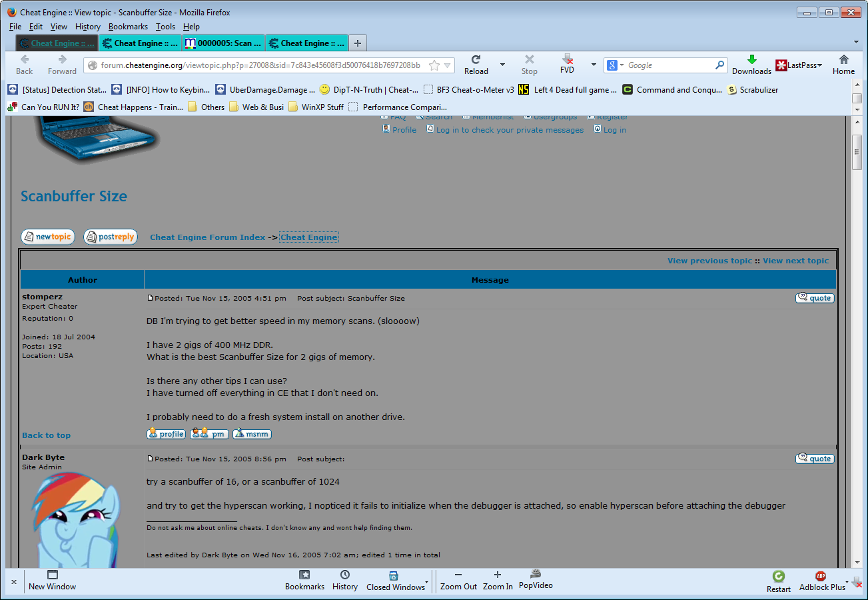
Task: Click the new topic button
Action: click(x=48, y=237)
